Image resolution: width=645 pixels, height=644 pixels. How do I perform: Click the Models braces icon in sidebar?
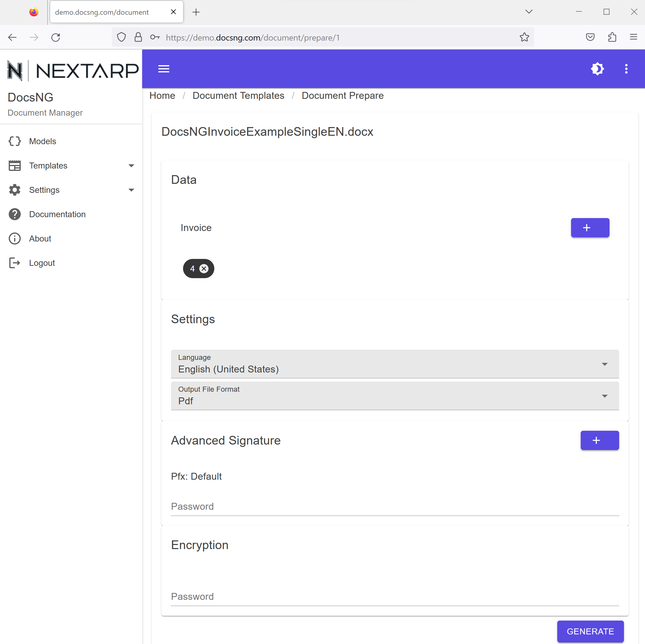pyautogui.click(x=15, y=141)
